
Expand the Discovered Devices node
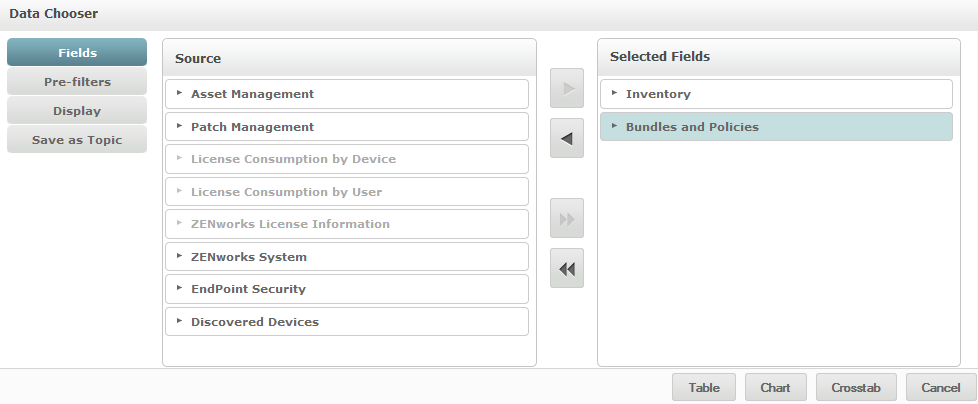180,321
